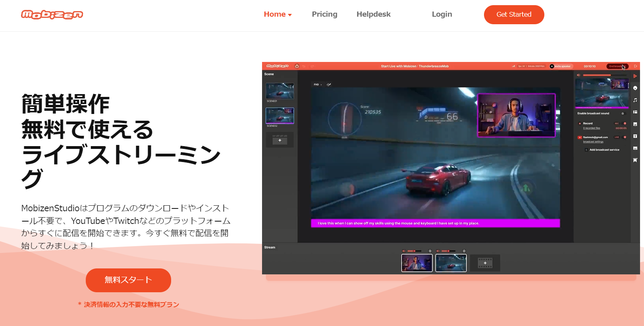
Task: Open the text tool panel in the sidebar
Action: [635, 136]
